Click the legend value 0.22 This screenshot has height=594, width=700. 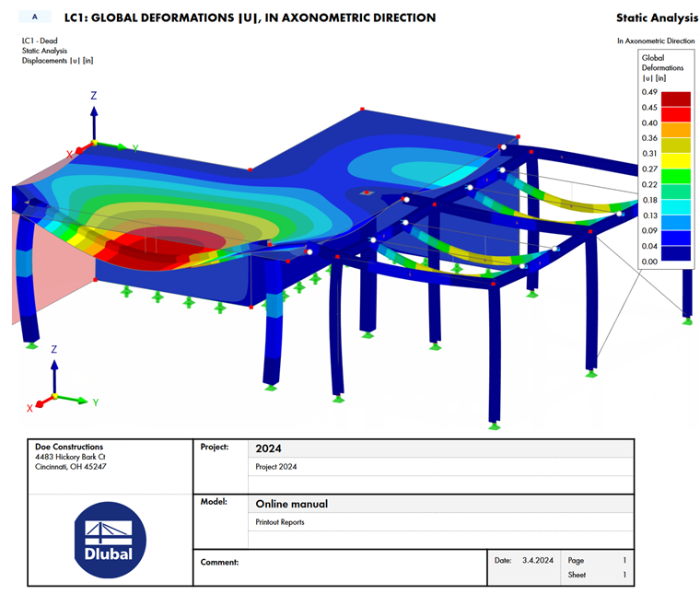click(649, 184)
